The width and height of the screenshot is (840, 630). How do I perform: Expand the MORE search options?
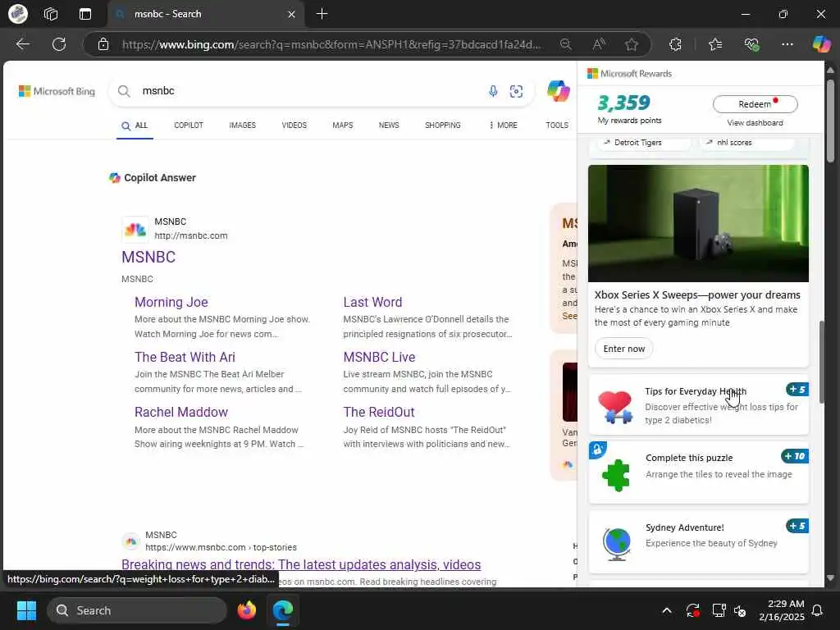point(503,126)
